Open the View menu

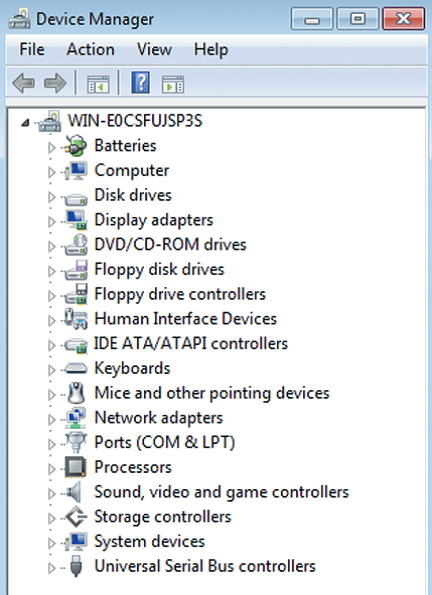point(154,50)
